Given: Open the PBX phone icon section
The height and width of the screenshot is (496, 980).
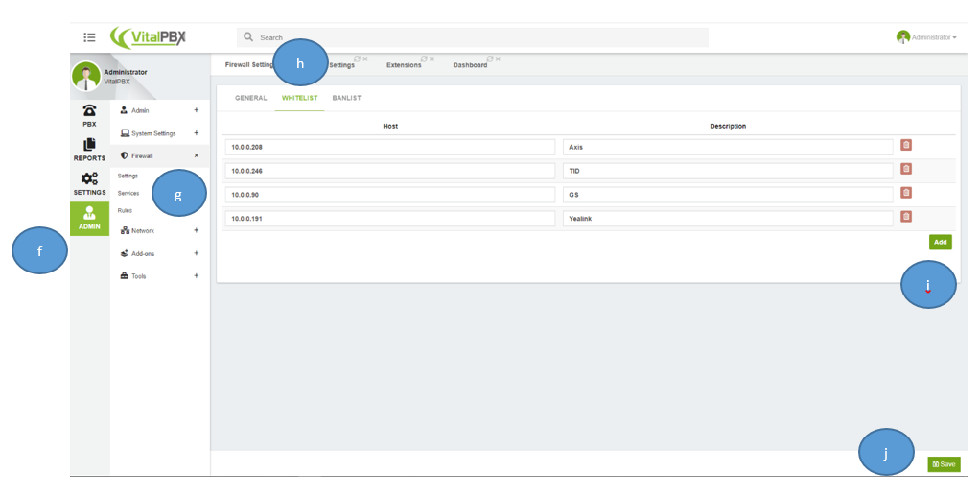Looking at the screenshot, I should tap(89, 115).
